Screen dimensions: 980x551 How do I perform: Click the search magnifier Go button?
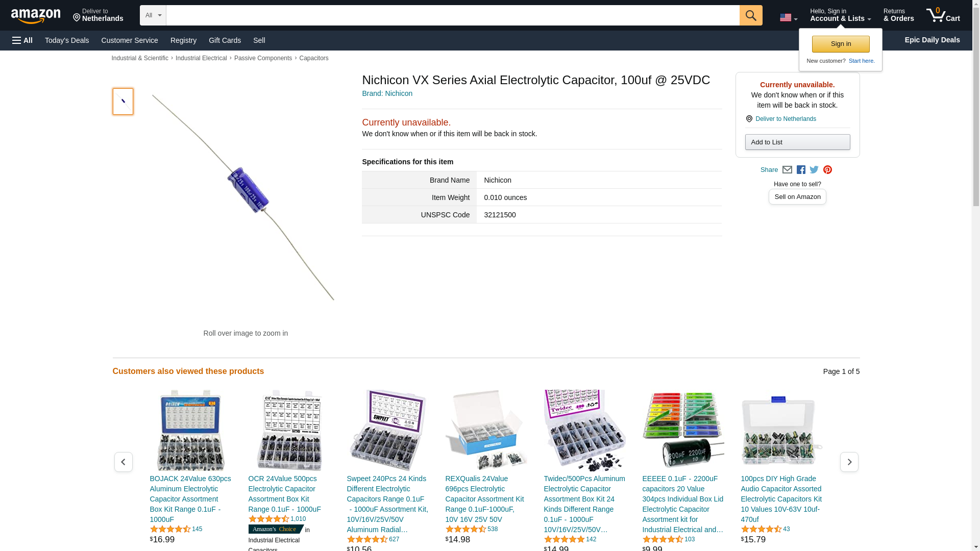[750, 15]
